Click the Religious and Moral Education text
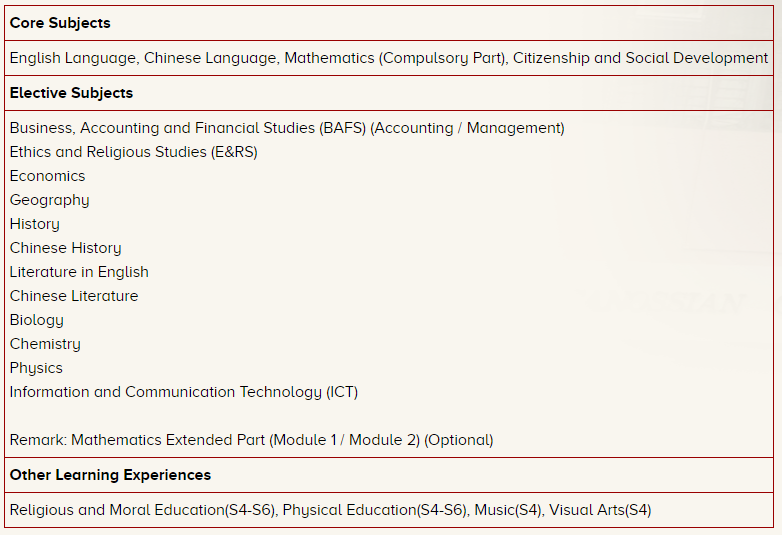Screen dimensions: 782x535 click(x=143, y=510)
